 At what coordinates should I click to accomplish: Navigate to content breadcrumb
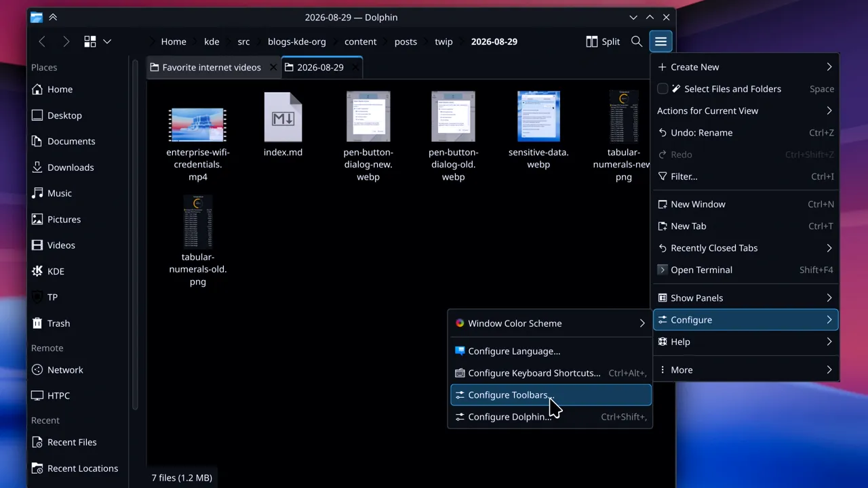(361, 41)
